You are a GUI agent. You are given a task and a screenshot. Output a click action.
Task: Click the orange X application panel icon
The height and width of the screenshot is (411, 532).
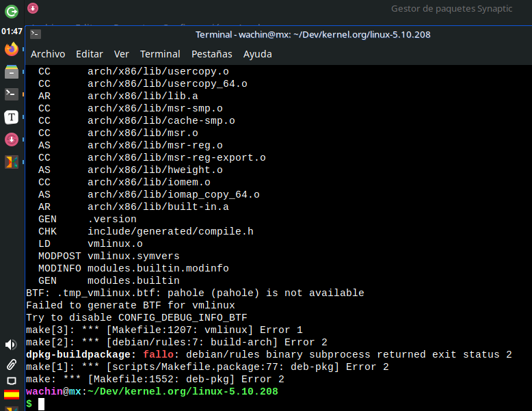coord(12,162)
